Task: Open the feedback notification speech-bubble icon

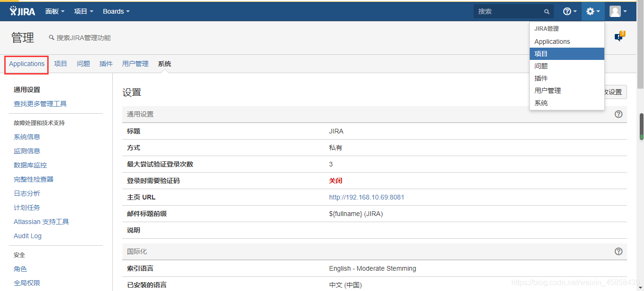Action: coord(619,37)
